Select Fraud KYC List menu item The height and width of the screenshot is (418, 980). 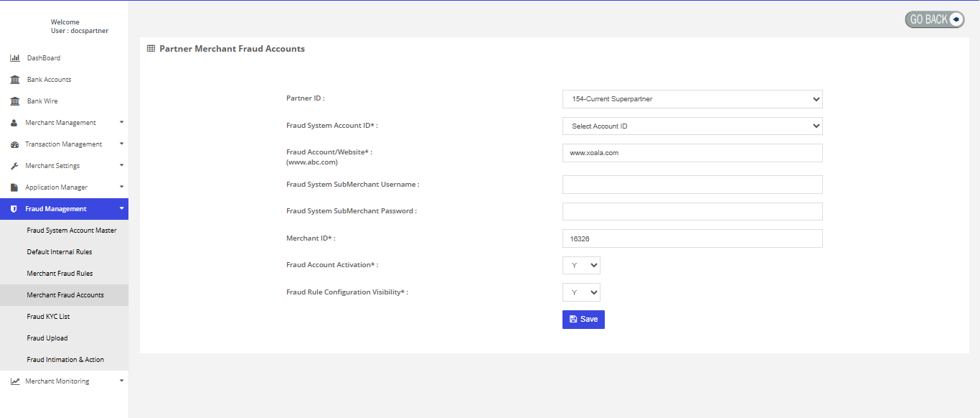pyautogui.click(x=48, y=317)
